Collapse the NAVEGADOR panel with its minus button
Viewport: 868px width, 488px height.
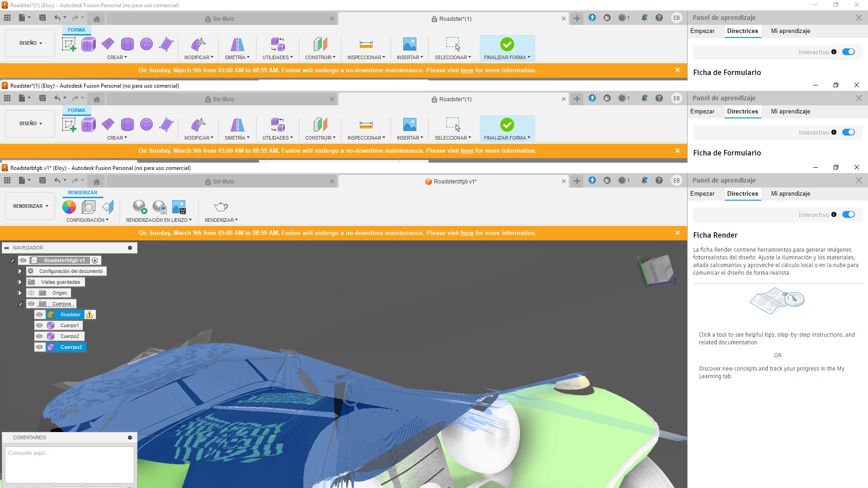point(130,248)
